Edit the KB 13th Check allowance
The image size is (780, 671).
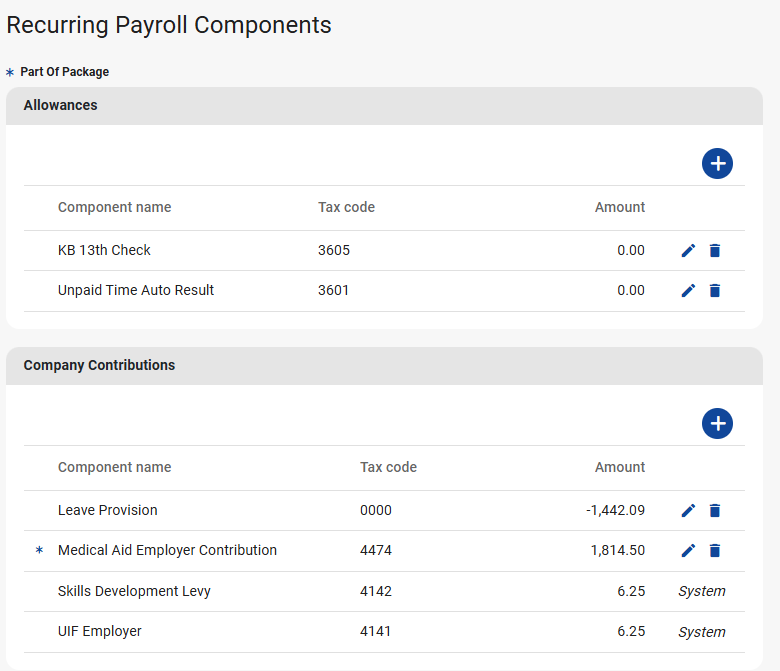tap(688, 250)
